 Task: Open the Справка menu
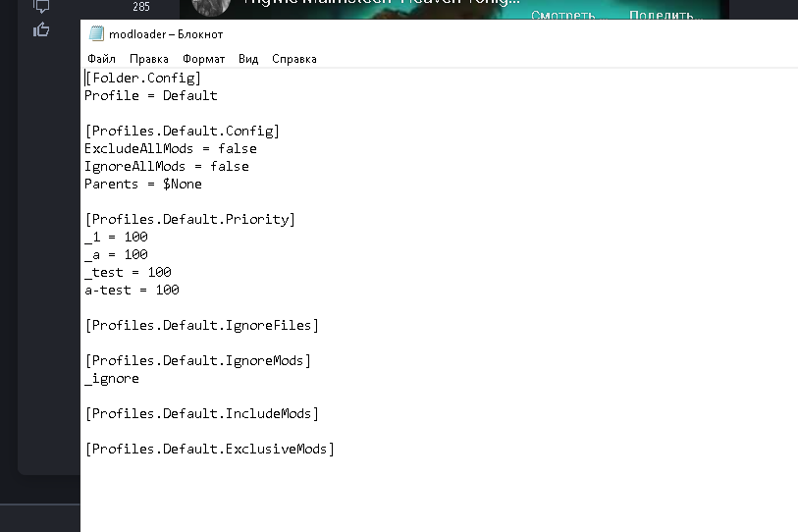[294, 59]
